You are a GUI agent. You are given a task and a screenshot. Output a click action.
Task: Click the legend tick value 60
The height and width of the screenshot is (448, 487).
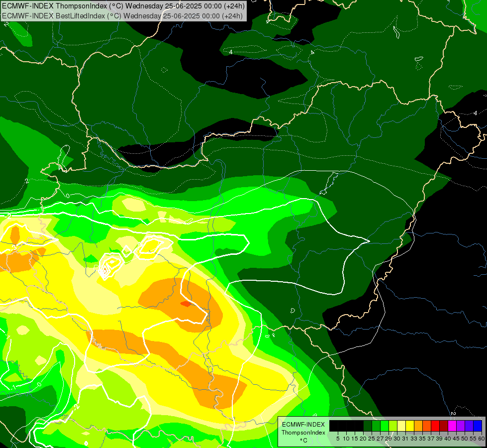pyautogui.click(x=482, y=439)
